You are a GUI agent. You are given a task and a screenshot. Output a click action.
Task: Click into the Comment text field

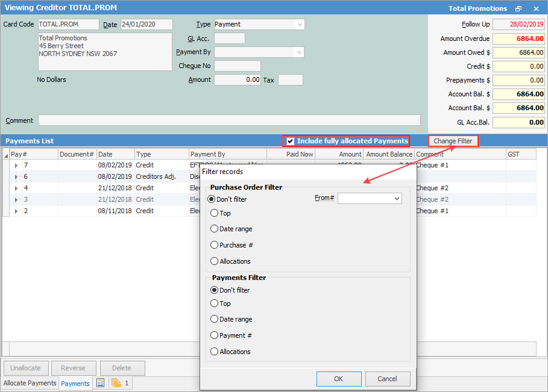(x=229, y=120)
